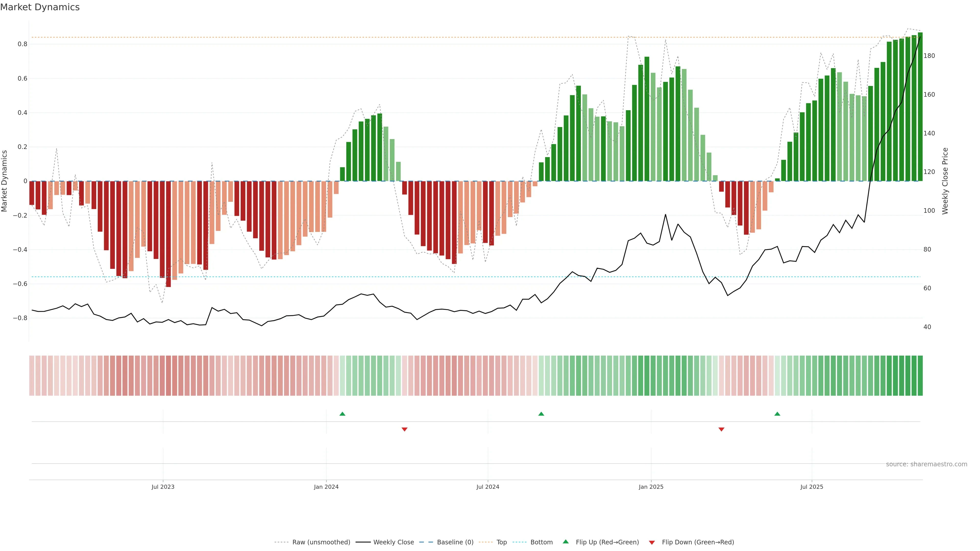Click the Market Dynamics chart title

[40, 7]
